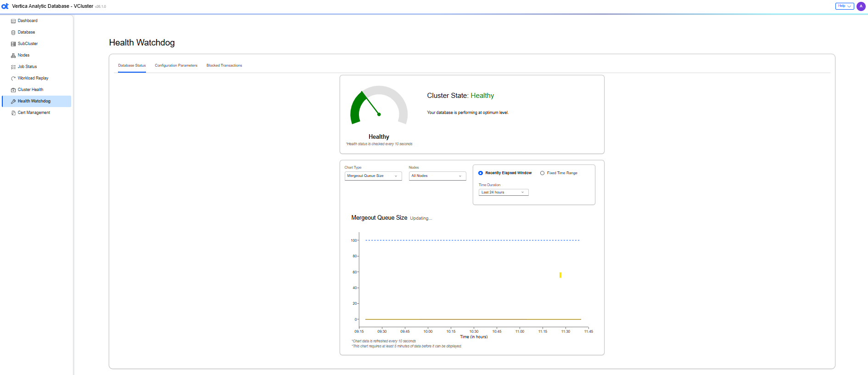Click the Health Watchdog wrench icon

[13, 102]
